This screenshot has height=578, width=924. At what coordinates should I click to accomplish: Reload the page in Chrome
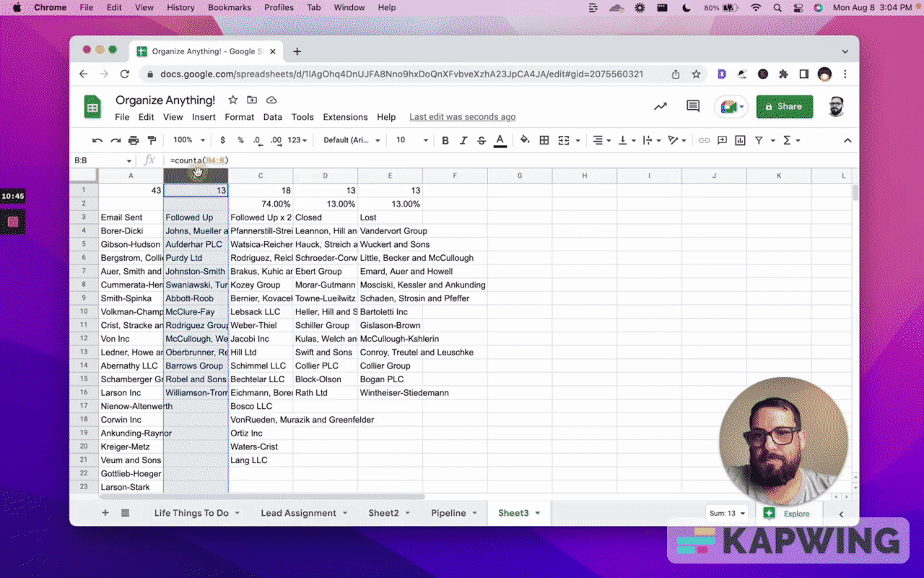pos(124,74)
